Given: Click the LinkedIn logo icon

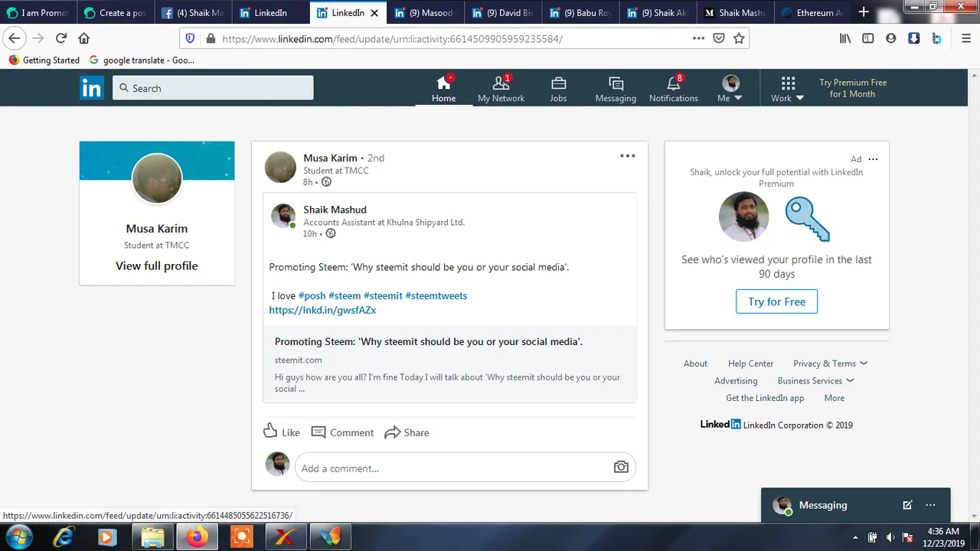Looking at the screenshot, I should [91, 88].
